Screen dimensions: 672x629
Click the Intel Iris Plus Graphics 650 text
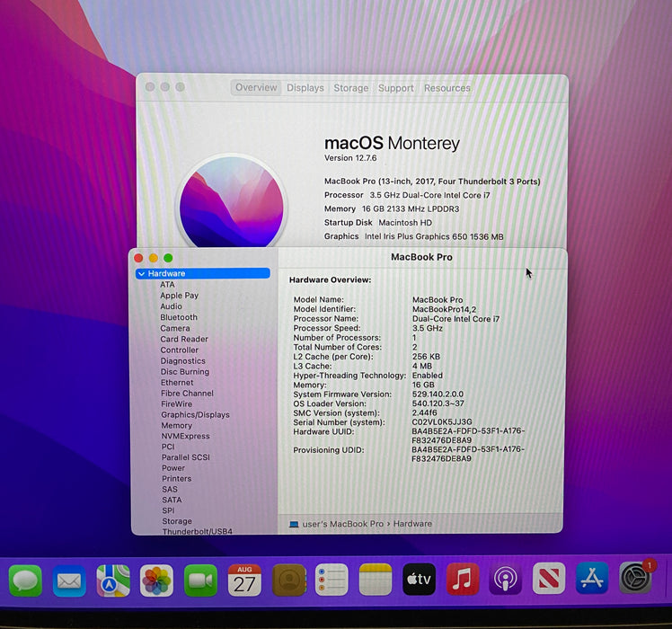pyautogui.click(x=434, y=236)
